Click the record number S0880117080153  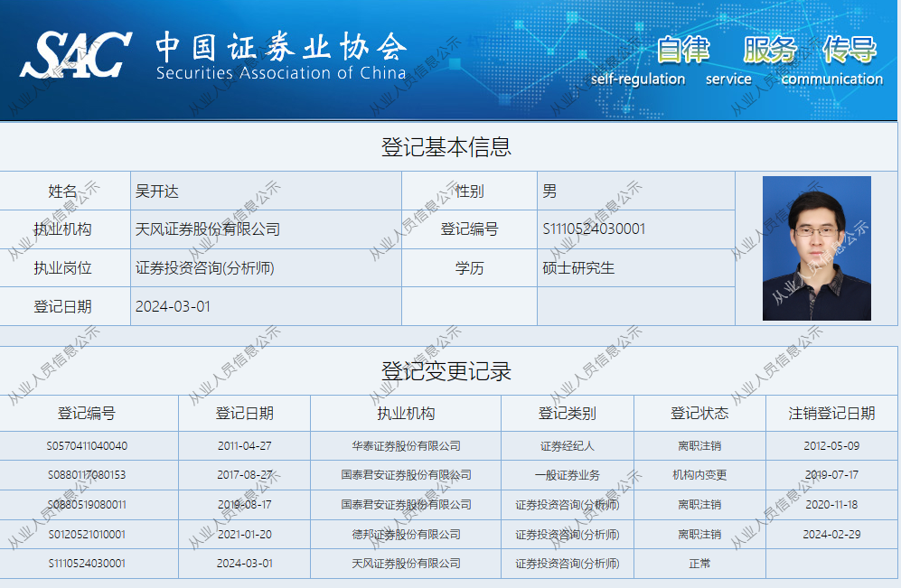pyautogui.click(x=87, y=475)
